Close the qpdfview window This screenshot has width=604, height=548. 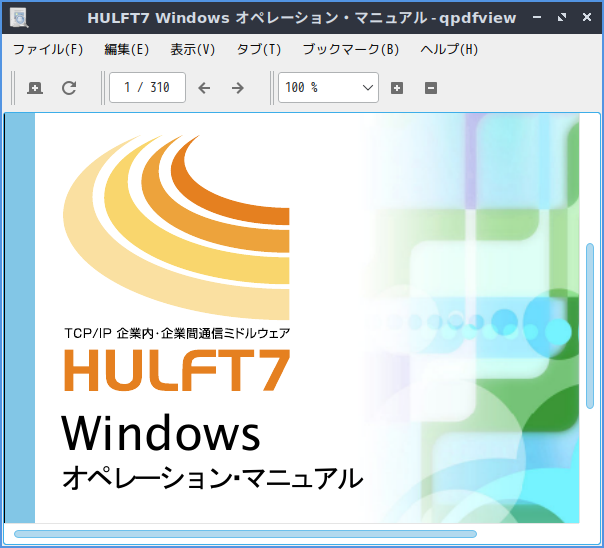[x=587, y=17]
